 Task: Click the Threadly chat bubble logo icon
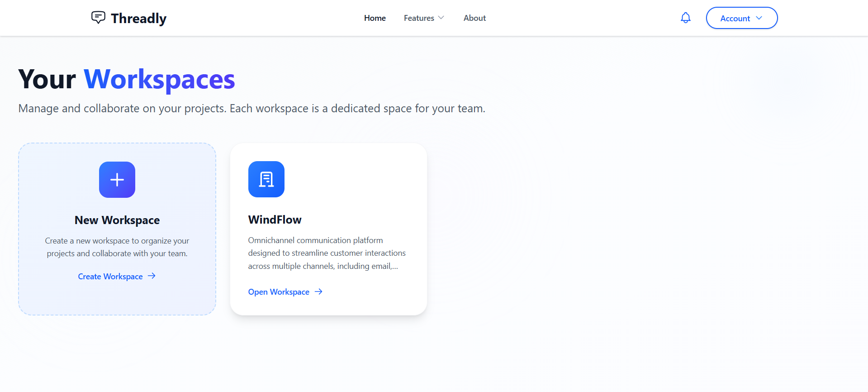tap(98, 18)
